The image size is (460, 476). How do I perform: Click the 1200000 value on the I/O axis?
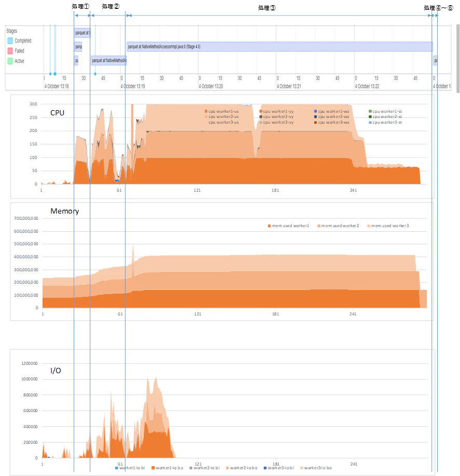(30, 363)
